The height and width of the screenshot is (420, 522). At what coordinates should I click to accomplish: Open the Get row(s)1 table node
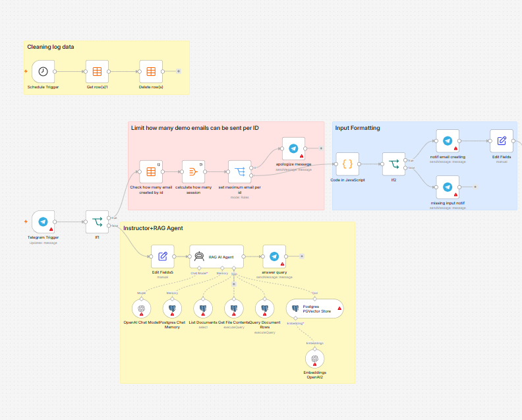[97, 71]
